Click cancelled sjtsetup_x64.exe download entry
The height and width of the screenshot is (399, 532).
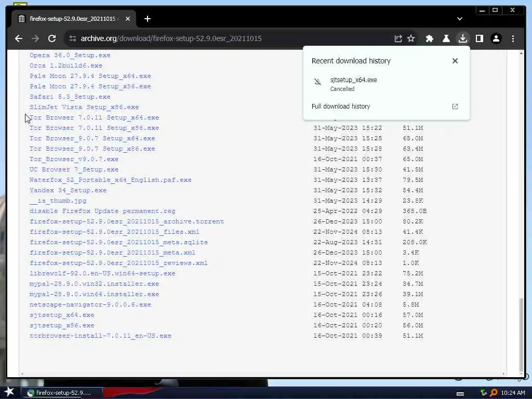386,84
